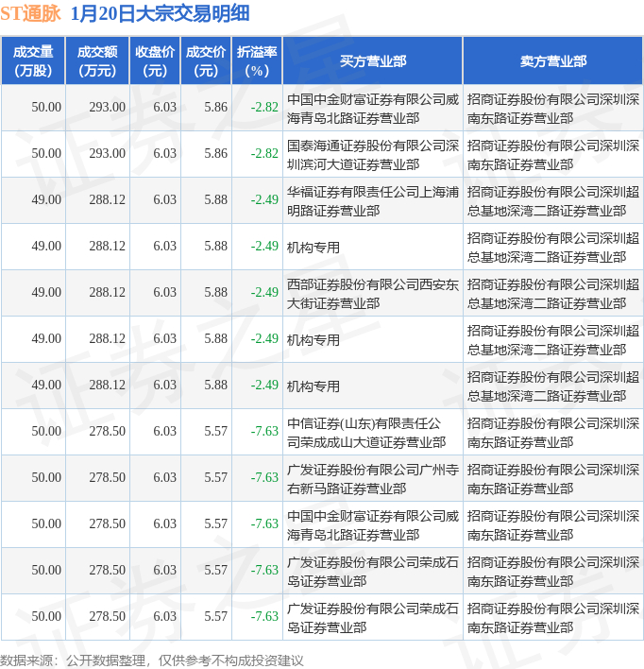Select the 买方营业部 column header
The width and height of the screenshot is (644, 669).
(373, 61)
